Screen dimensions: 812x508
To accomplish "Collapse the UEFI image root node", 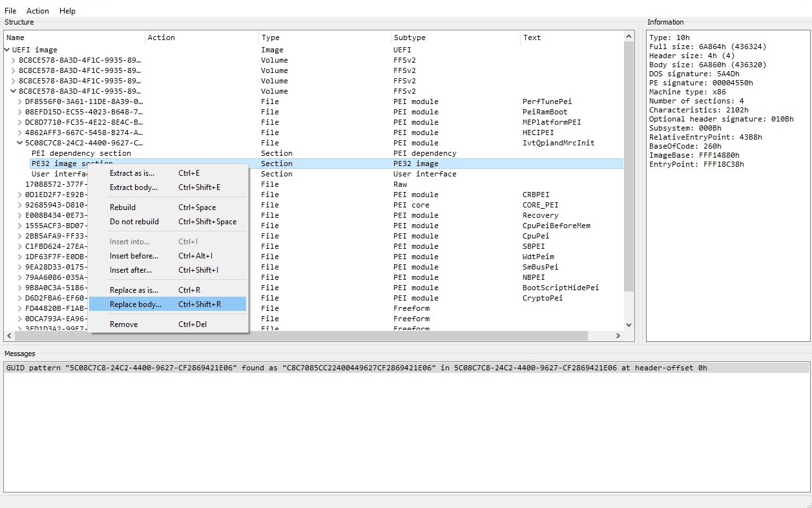I will [x=7, y=50].
